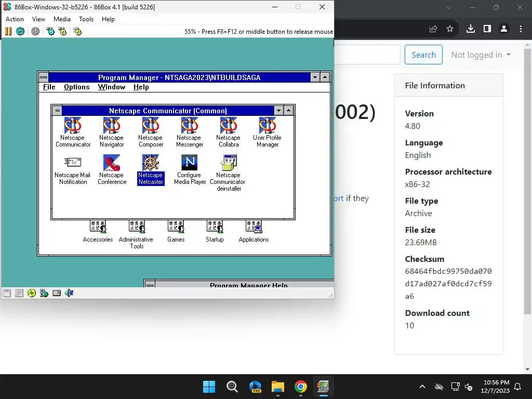Click the second floppy drive status icon
This screenshot has height=399, width=532.
coord(19,293)
